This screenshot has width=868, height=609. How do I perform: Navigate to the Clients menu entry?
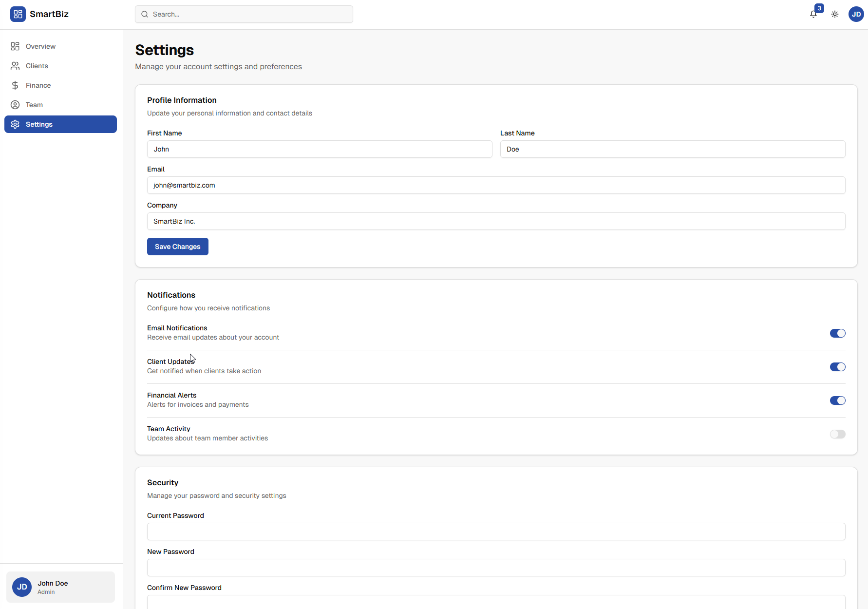[37, 66]
